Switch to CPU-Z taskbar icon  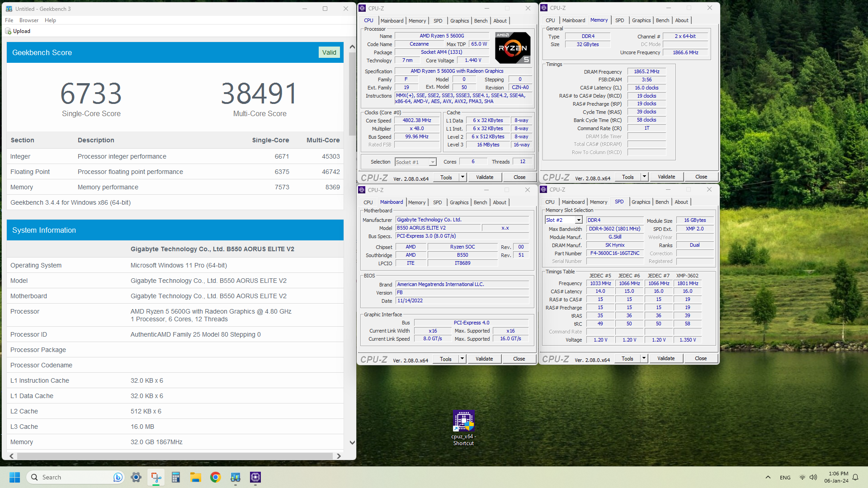tap(255, 477)
